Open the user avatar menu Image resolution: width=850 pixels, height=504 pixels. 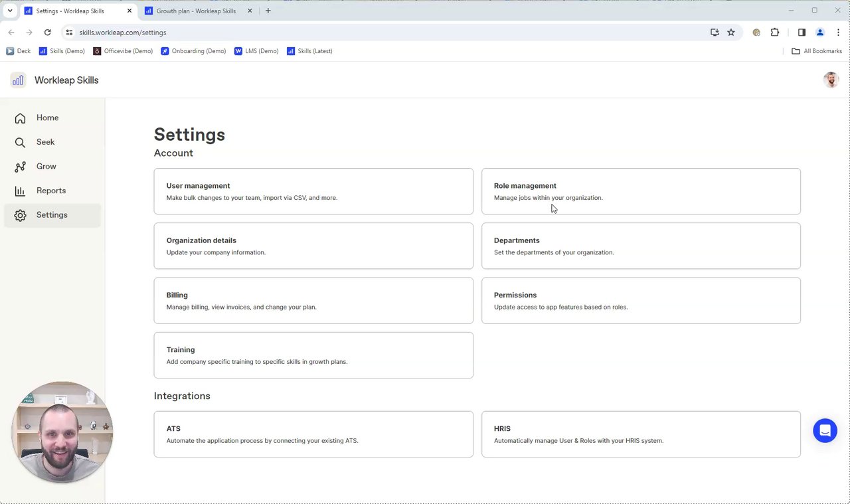[x=831, y=80]
